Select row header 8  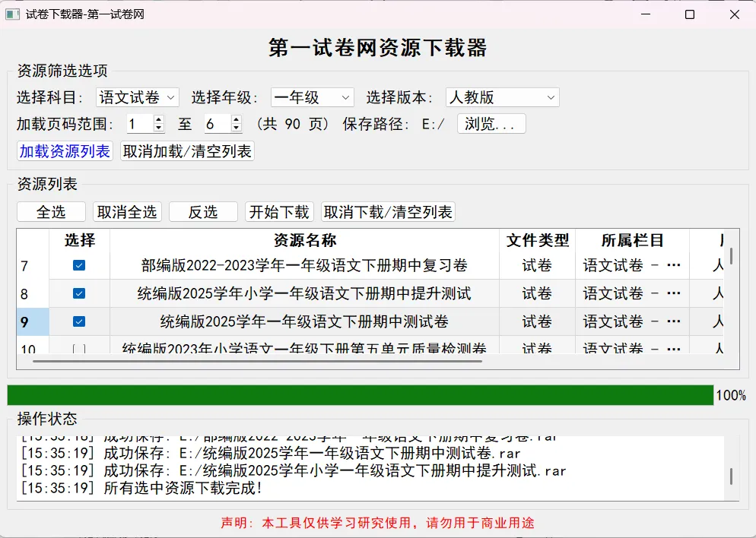pyautogui.click(x=33, y=294)
